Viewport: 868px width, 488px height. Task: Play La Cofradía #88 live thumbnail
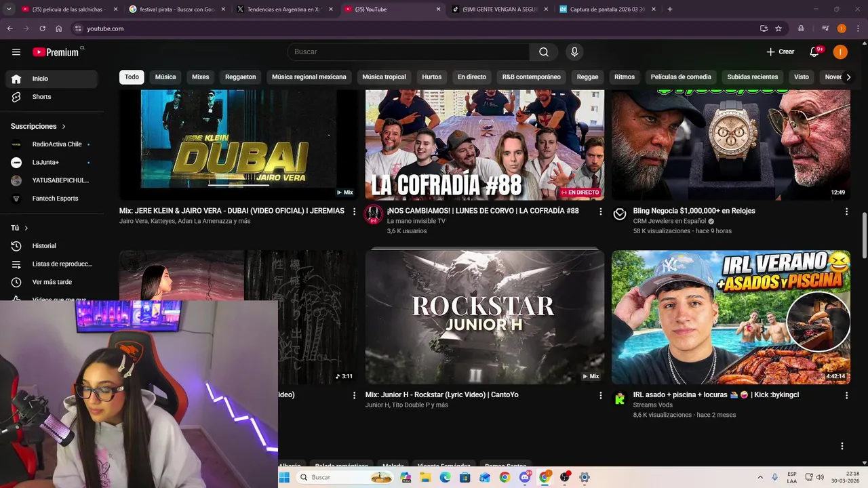tap(485, 144)
